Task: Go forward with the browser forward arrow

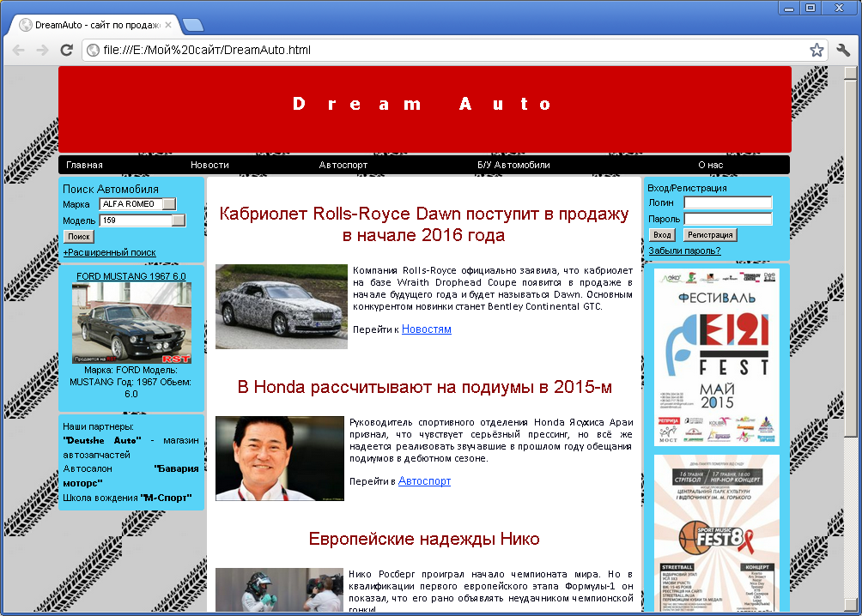Action: pos(42,50)
